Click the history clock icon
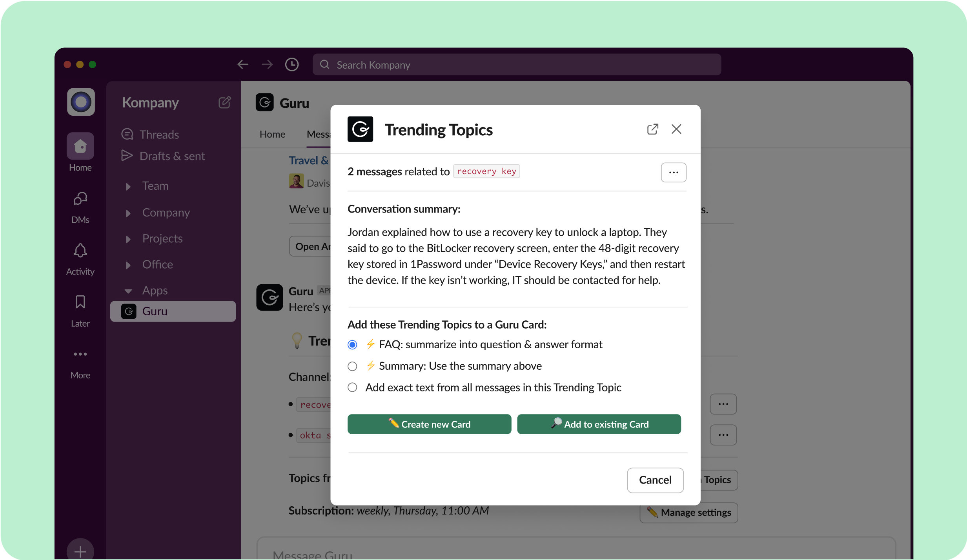The height and width of the screenshot is (560, 967). coord(291,65)
